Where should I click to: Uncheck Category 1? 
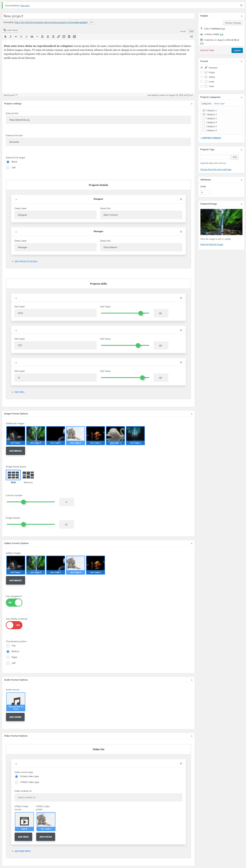click(x=204, y=110)
